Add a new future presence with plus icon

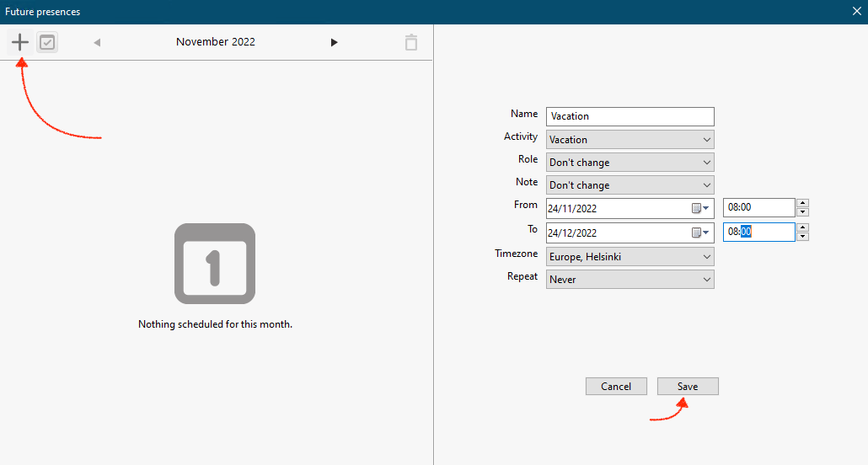[x=20, y=42]
